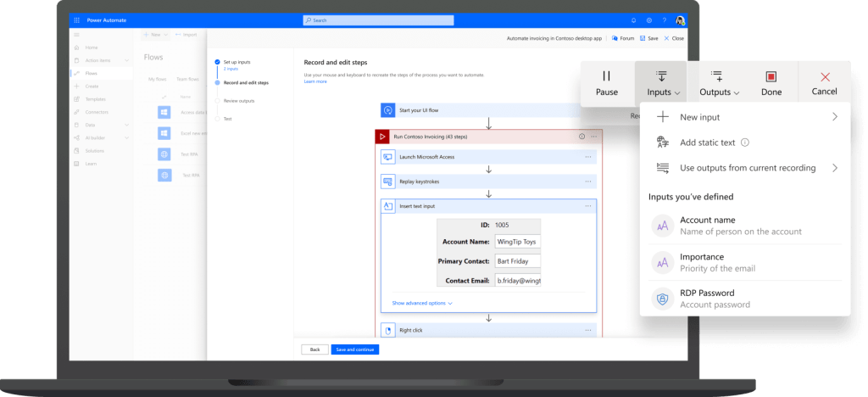
Task: Click Save in the top bar
Action: tap(648, 38)
